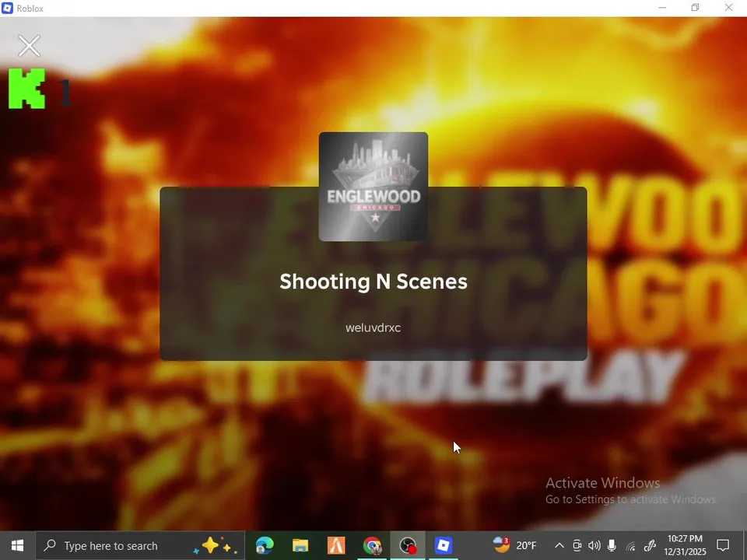This screenshot has height=560, width=747.
Task: Open the clock showing 10:27 PM
Action: coord(685,545)
